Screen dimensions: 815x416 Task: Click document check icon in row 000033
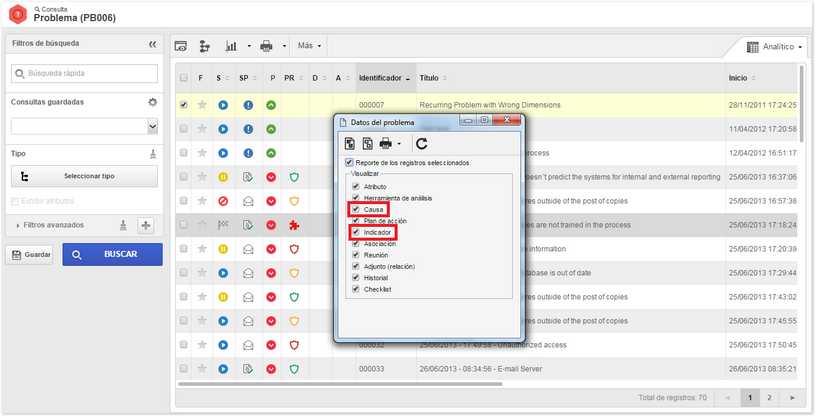(x=248, y=369)
